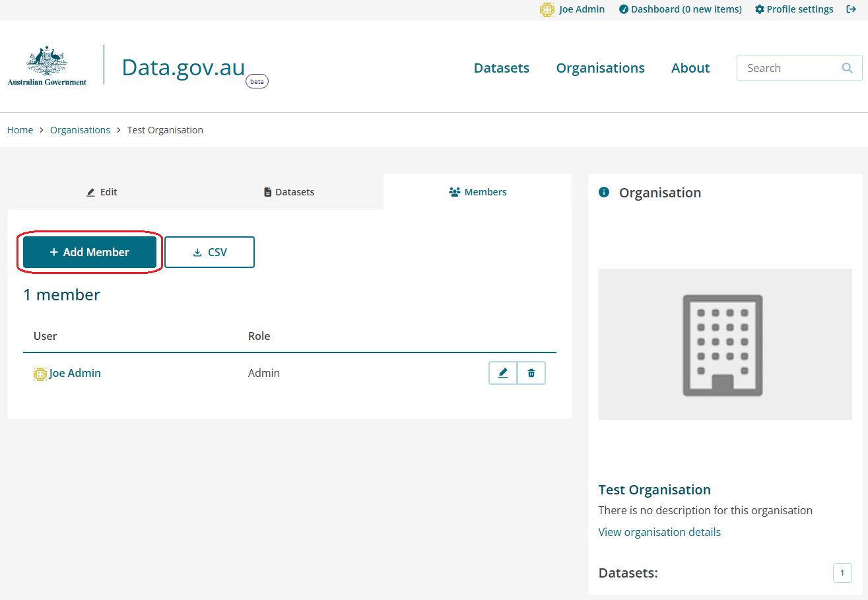Click the Datasets count badge showing 1
The width and height of the screenshot is (868, 600).
tap(842, 573)
